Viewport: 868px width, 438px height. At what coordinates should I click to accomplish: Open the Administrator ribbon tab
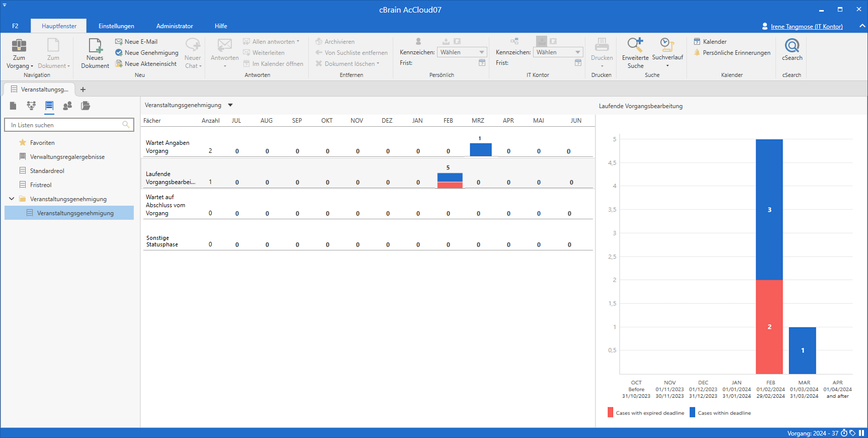(175, 26)
